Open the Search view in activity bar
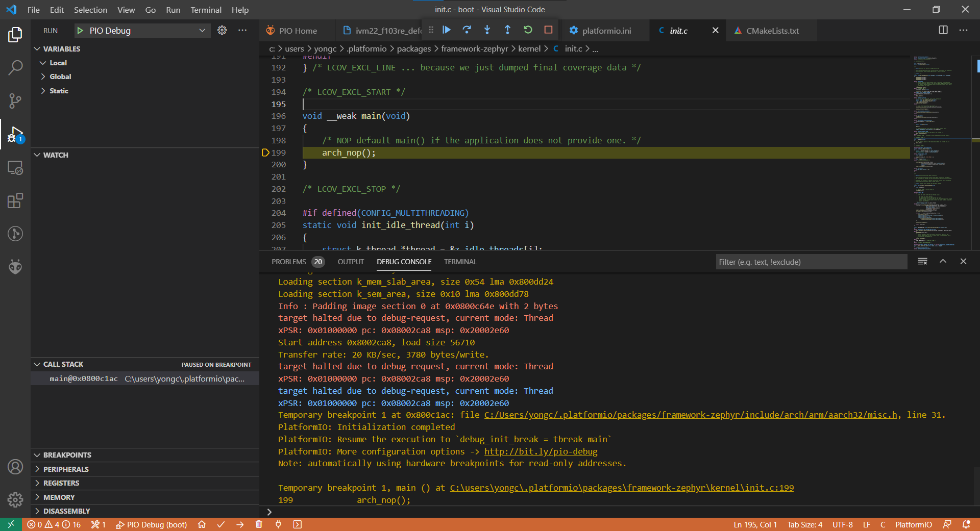980x531 pixels. coord(15,68)
